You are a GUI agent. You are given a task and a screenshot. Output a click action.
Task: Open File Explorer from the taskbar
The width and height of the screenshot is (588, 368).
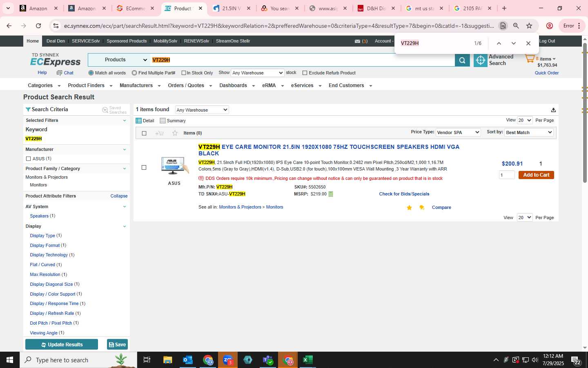[x=168, y=360]
